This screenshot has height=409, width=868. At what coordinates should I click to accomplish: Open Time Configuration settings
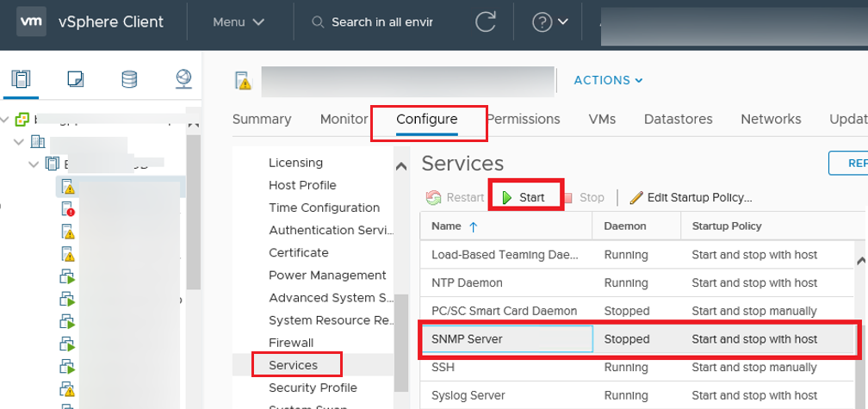pyautogui.click(x=325, y=208)
